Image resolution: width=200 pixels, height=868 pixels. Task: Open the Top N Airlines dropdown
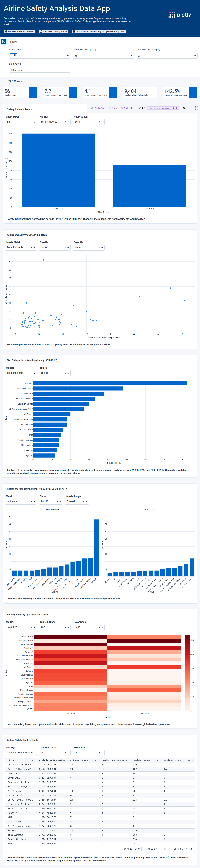(55, 627)
